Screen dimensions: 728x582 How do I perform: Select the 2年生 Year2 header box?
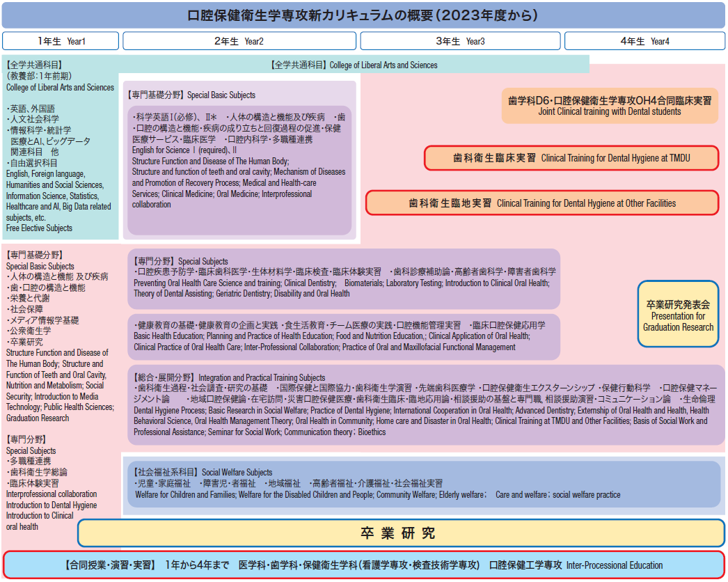pyautogui.click(x=239, y=41)
